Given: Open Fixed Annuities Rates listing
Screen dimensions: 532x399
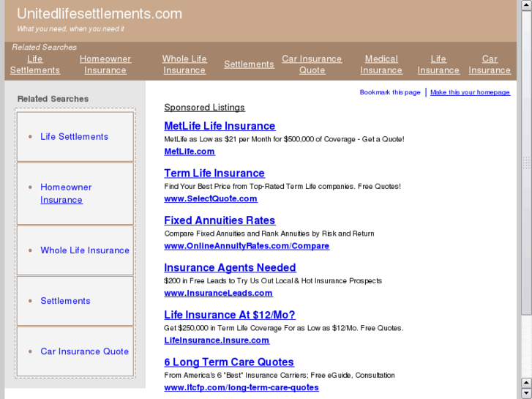Looking at the screenshot, I should (x=220, y=220).
